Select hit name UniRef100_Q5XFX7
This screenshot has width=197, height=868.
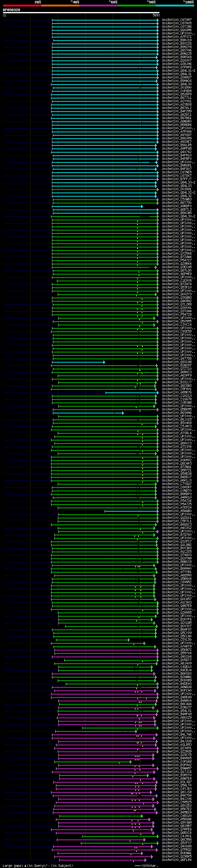177,843
